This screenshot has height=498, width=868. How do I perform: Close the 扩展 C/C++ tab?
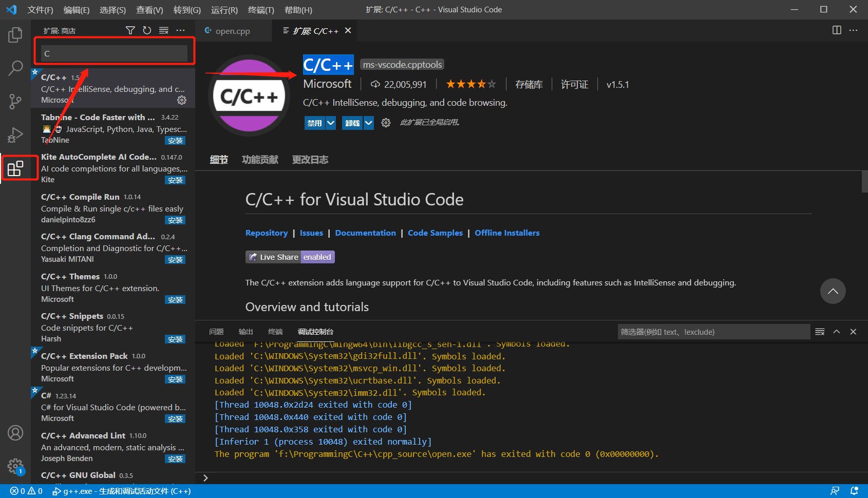[348, 31]
